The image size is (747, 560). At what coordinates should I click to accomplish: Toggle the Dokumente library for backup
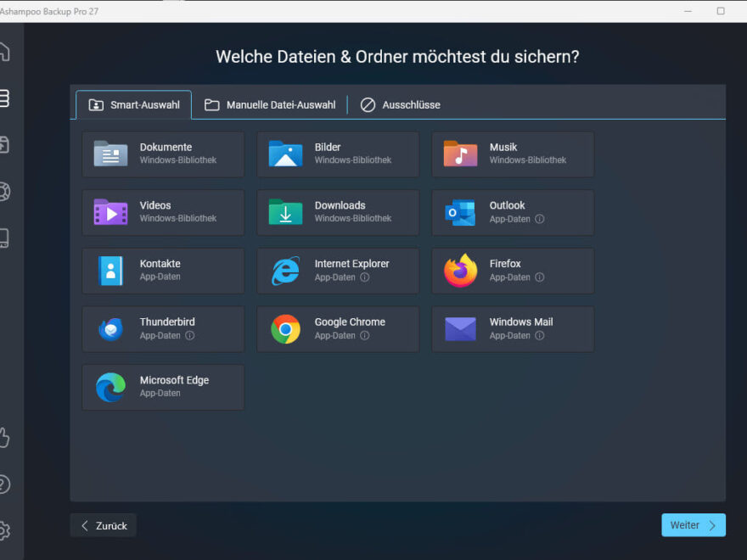[x=162, y=154]
